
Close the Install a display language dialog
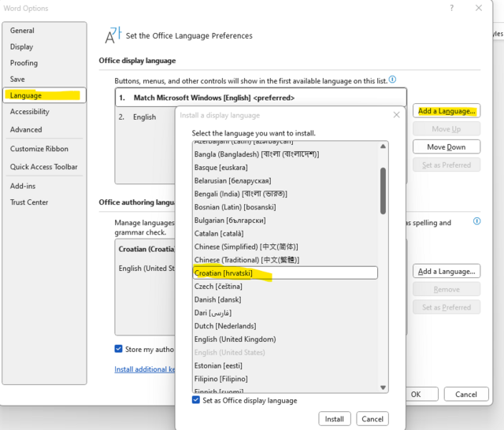397,115
